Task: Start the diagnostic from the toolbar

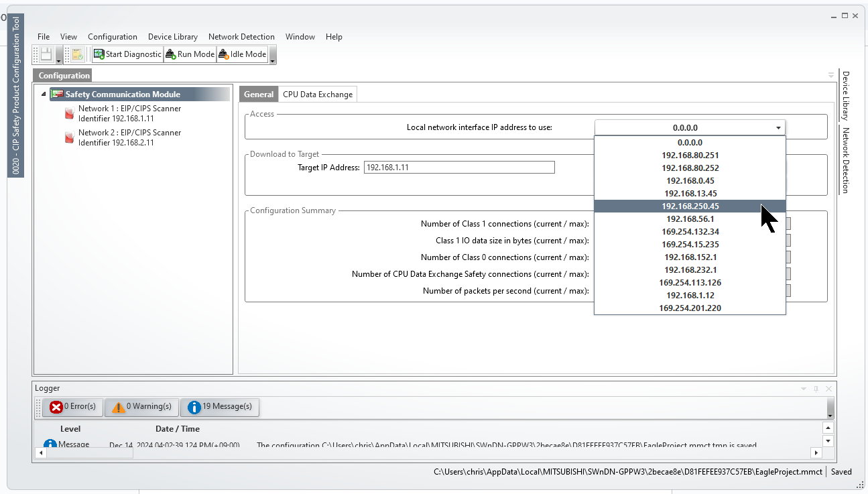Action: point(127,54)
